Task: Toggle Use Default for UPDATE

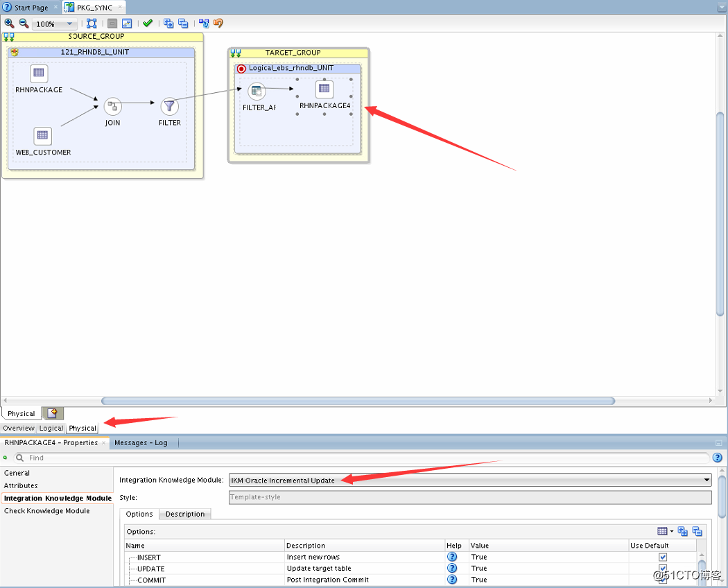Action: [x=663, y=568]
